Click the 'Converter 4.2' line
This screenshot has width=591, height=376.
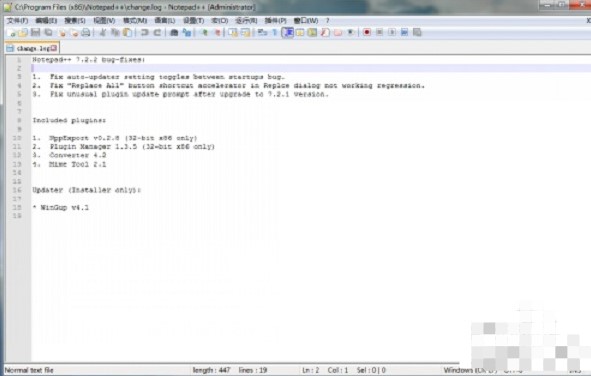coord(69,155)
